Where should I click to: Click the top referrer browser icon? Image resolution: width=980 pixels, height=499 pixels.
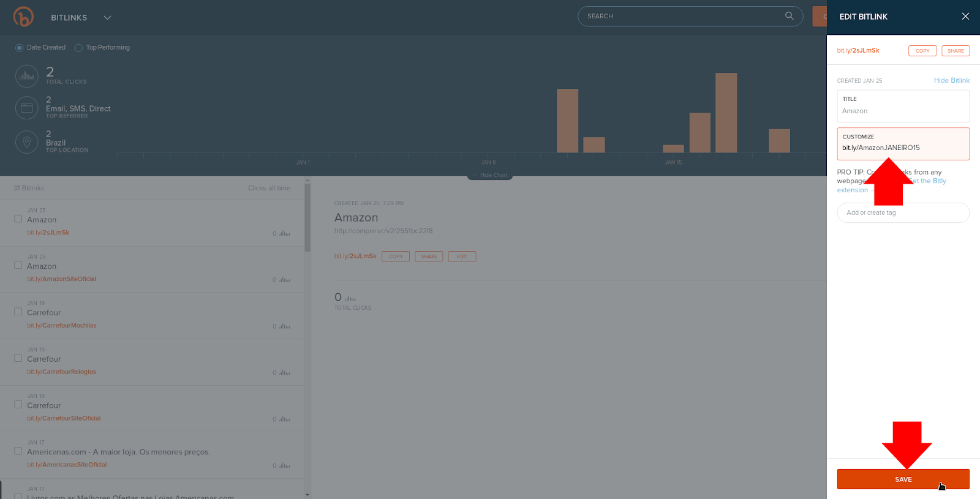pos(26,108)
